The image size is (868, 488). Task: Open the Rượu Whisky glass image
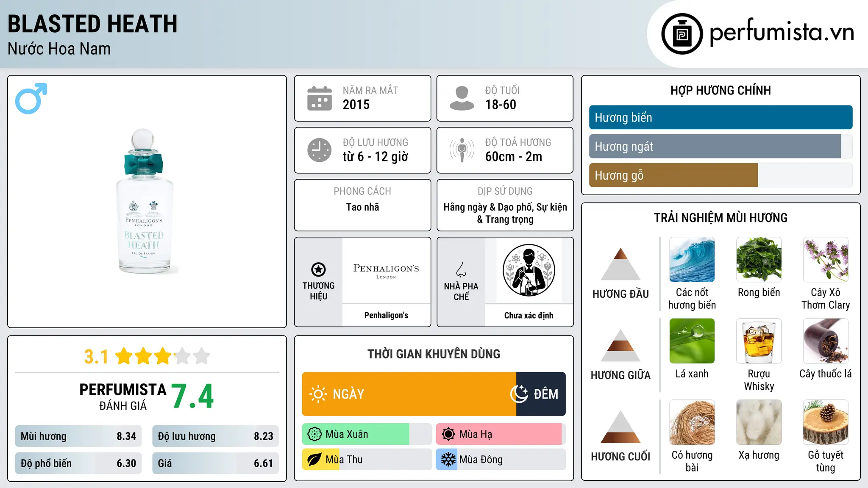point(759,341)
